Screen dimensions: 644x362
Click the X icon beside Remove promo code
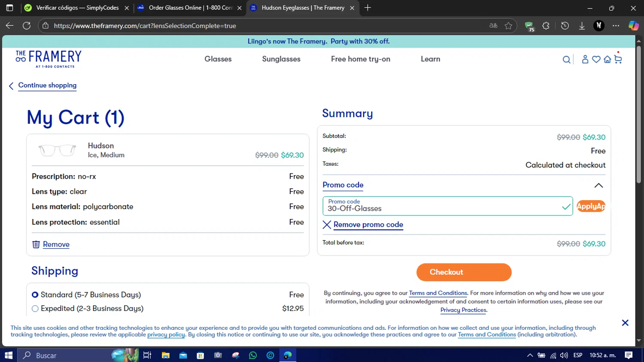[x=327, y=225]
